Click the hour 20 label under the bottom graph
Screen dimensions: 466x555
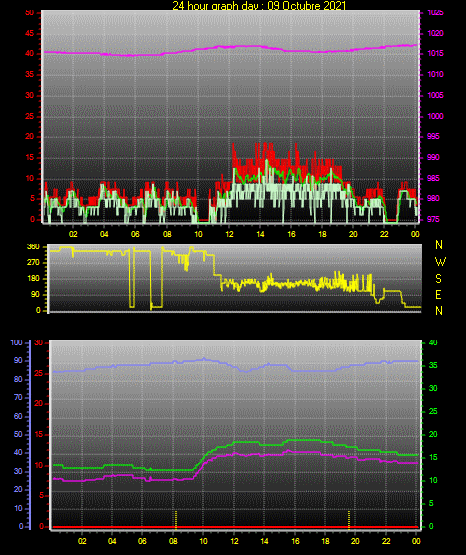click(355, 541)
